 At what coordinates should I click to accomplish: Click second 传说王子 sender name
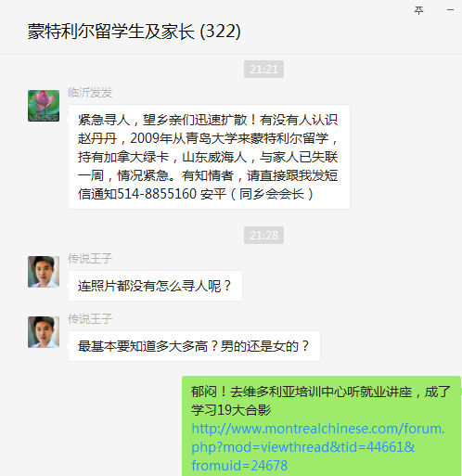tap(90, 319)
